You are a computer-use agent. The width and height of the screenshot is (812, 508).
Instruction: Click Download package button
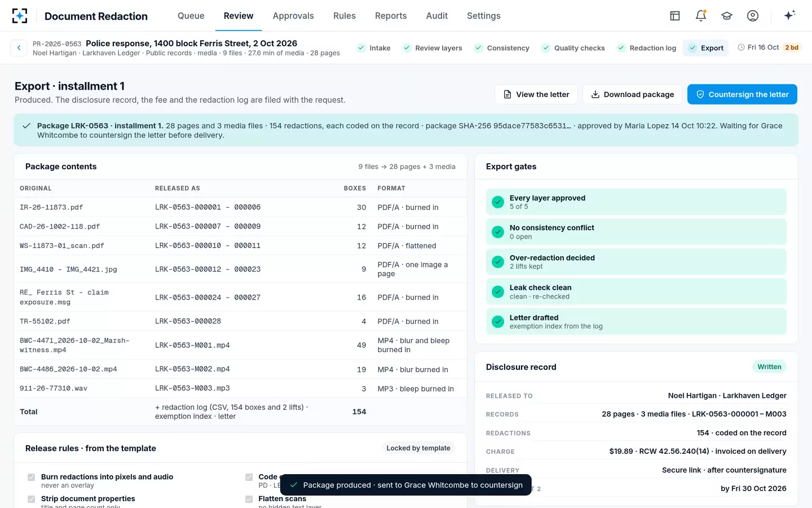tap(632, 94)
